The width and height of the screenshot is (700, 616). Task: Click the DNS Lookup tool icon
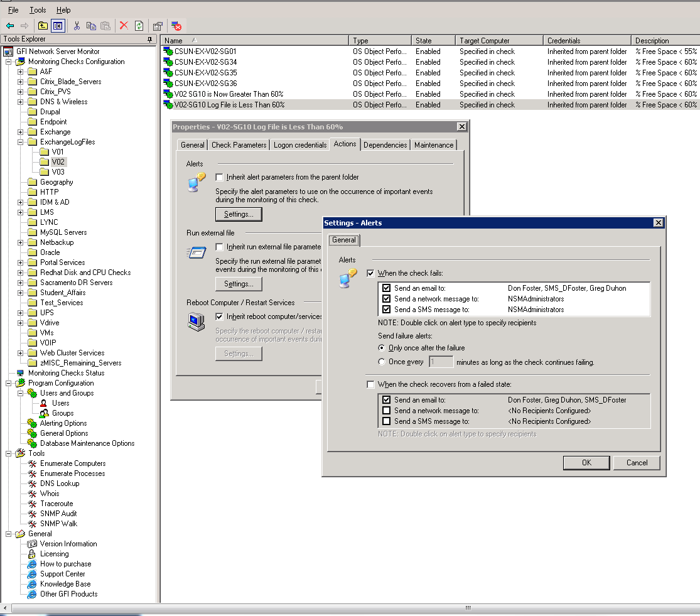click(32, 484)
